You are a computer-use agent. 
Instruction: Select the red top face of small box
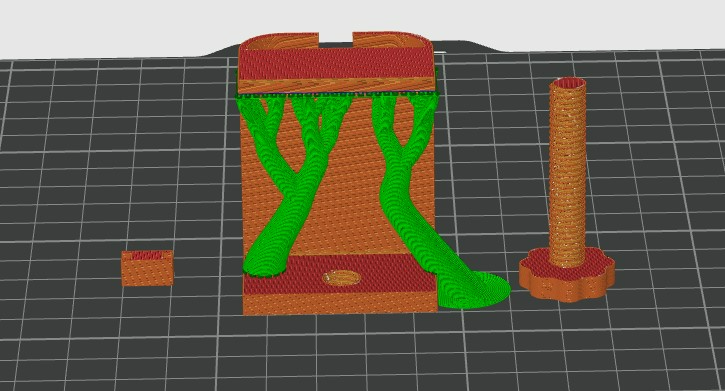(x=147, y=255)
